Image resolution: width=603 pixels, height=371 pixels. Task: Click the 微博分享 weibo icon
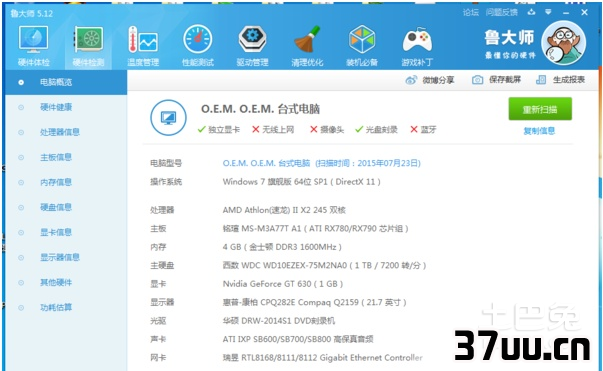pyautogui.click(x=411, y=80)
